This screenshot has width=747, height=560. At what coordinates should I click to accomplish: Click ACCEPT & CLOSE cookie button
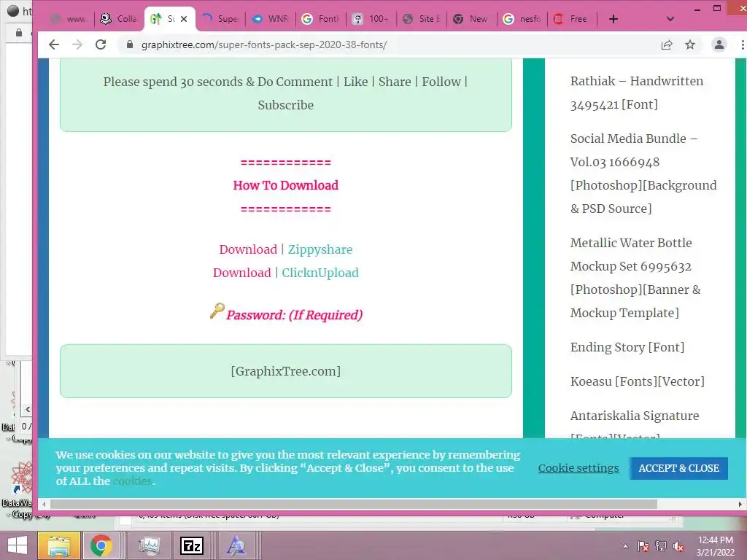pos(679,468)
